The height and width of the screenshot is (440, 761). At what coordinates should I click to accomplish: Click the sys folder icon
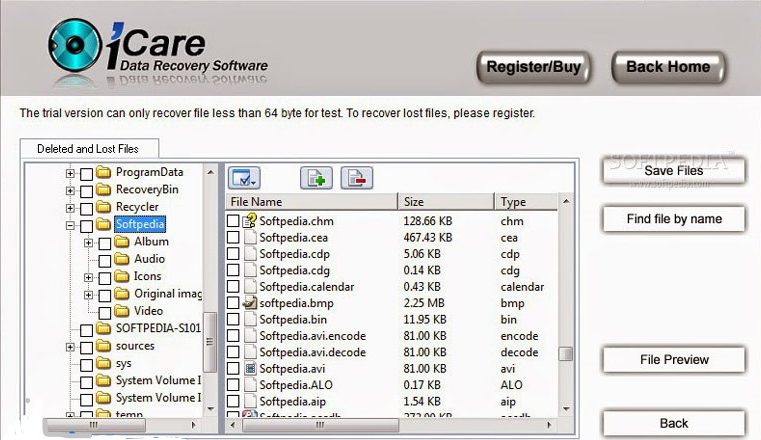103,363
